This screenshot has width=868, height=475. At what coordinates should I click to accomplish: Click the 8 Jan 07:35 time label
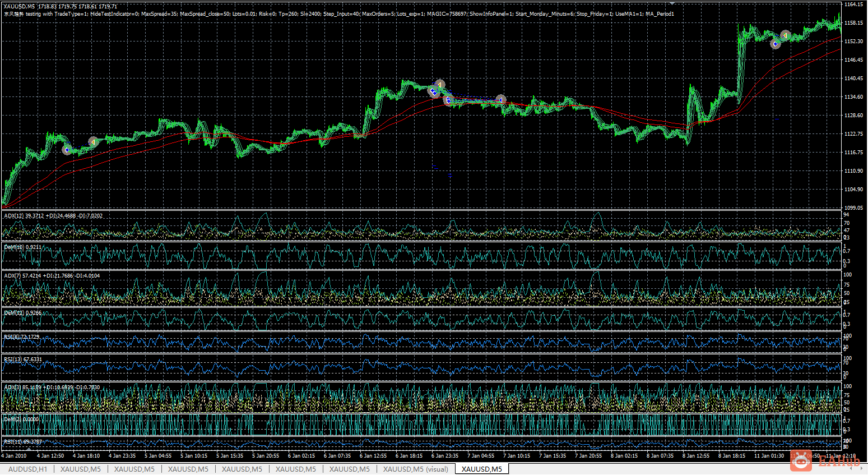pyautogui.click(x=660, y=456)
